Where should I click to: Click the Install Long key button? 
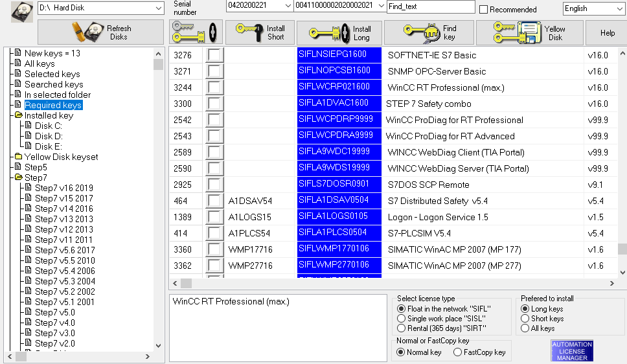click(339, 33)
